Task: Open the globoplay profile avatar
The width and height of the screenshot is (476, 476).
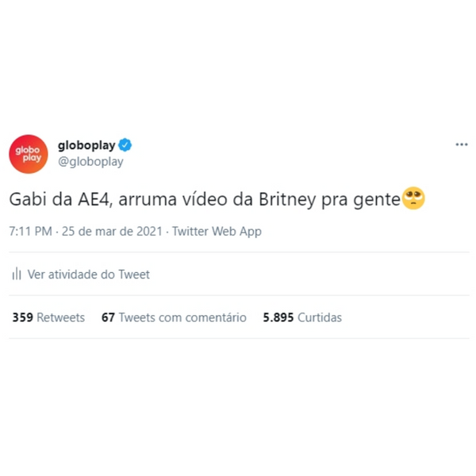Action: pos(29,154)
